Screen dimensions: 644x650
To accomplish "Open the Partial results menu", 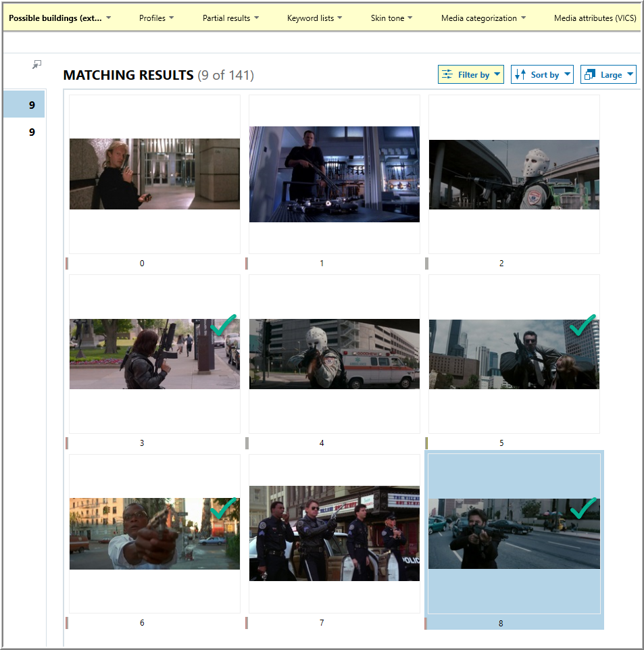I will click(x=230, y=18).
